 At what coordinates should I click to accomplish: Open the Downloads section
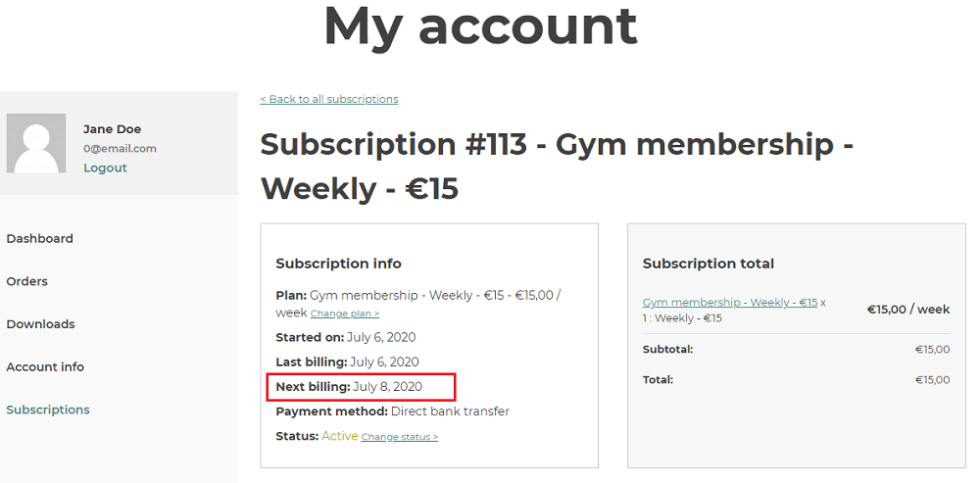(40, 324)
